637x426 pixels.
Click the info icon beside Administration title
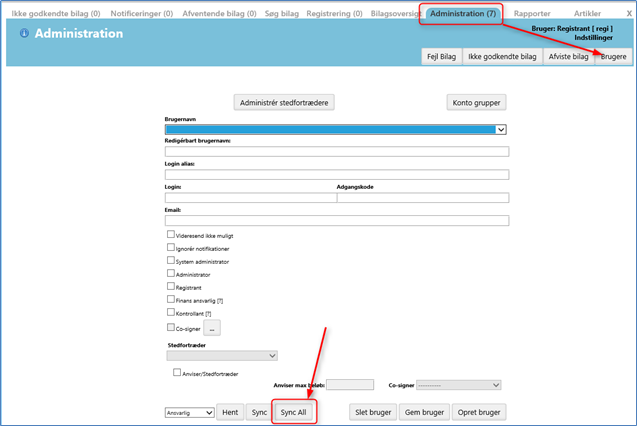[24, 34]
